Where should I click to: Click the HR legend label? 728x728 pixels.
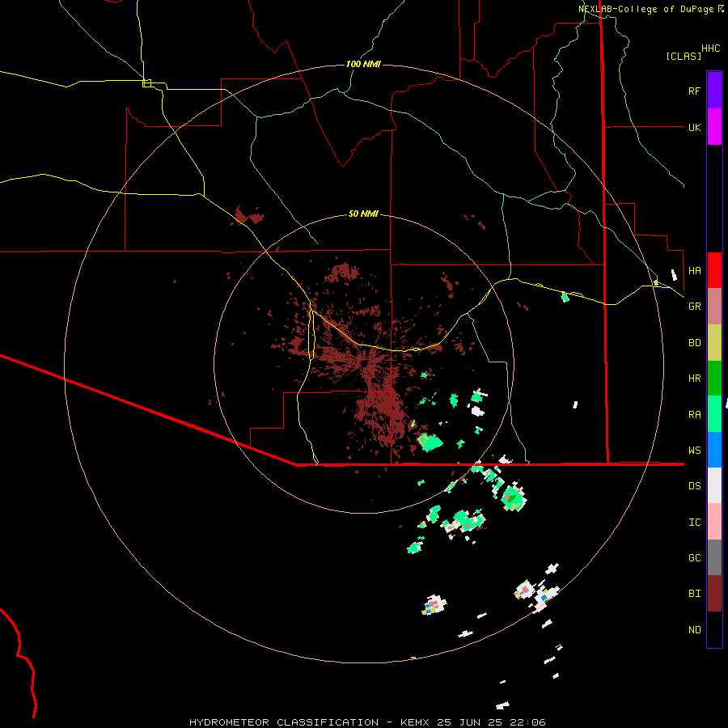coord(695,379)
